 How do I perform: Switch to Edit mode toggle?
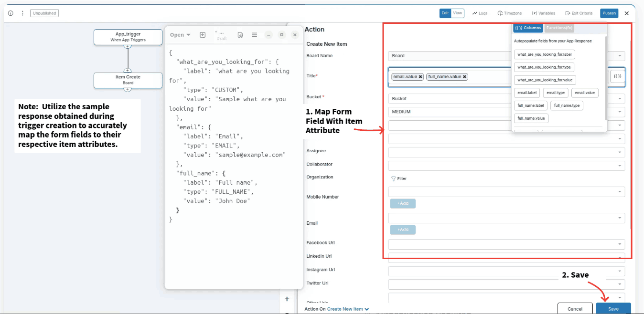click(445, 13)
